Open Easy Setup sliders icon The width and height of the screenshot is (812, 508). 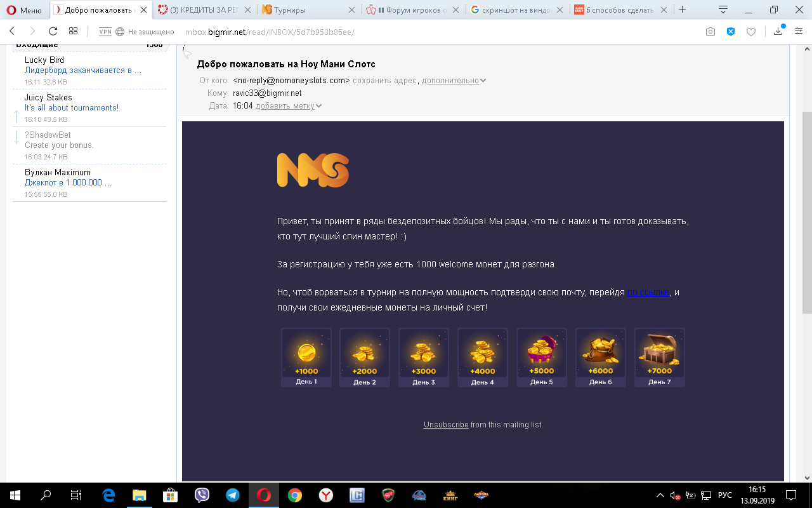coord(799,31)
